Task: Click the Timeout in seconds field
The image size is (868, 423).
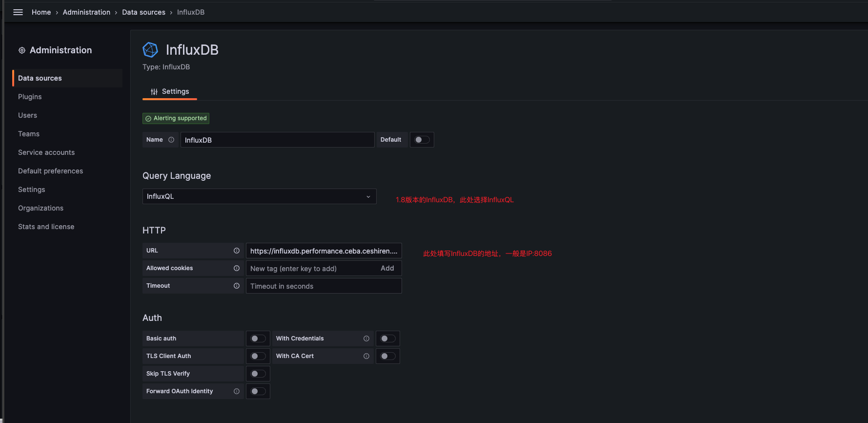Action: [x=324, y=286]
